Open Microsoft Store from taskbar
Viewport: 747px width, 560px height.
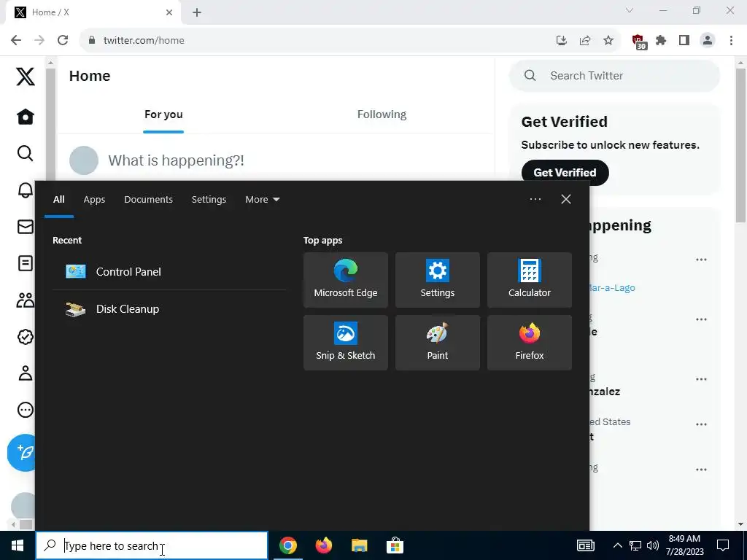click(395, 545)
